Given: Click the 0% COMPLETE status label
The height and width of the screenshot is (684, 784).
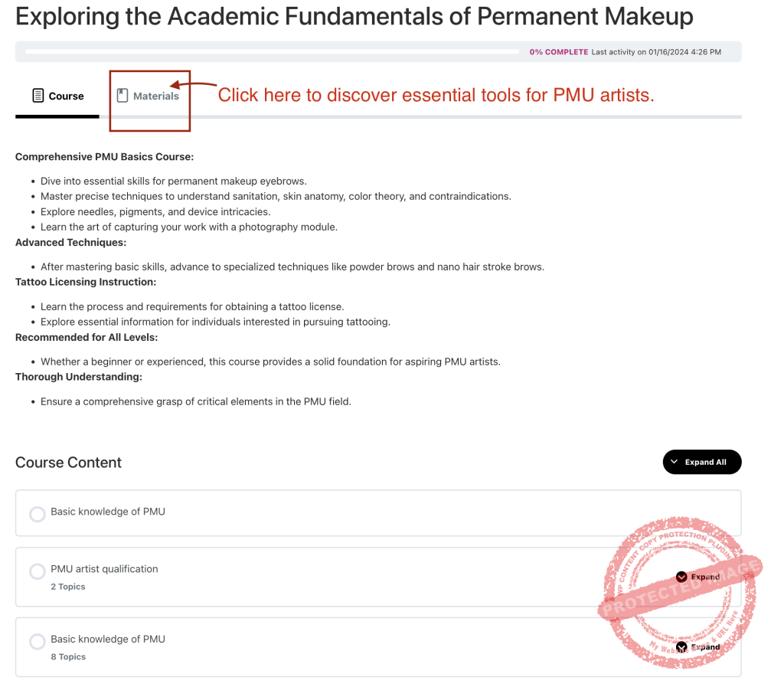Looking at the screenshot, I should 559,52.
